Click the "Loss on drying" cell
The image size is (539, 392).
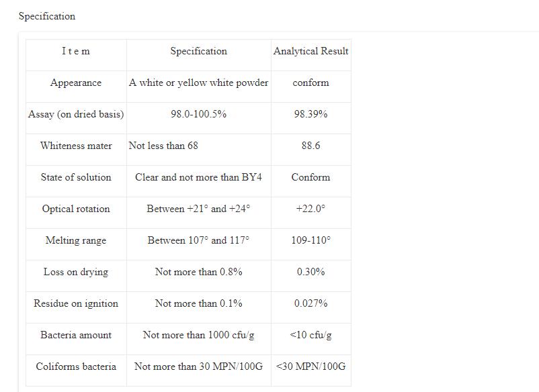click(x=76, y=272)
